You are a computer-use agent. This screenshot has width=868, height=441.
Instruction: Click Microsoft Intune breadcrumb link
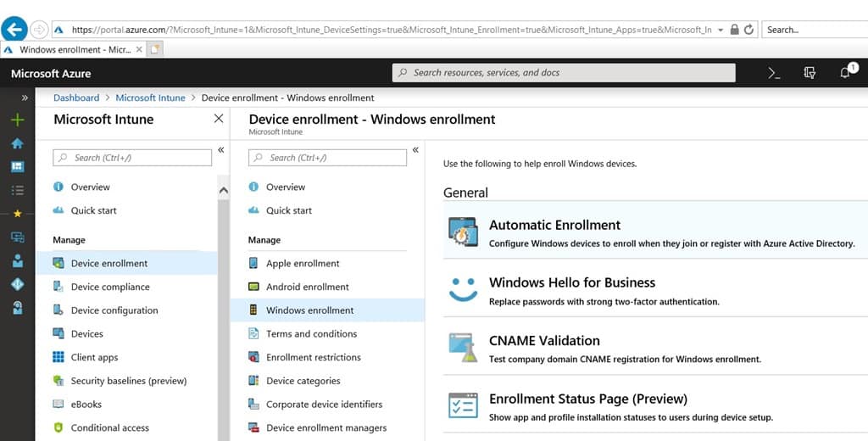150,98
